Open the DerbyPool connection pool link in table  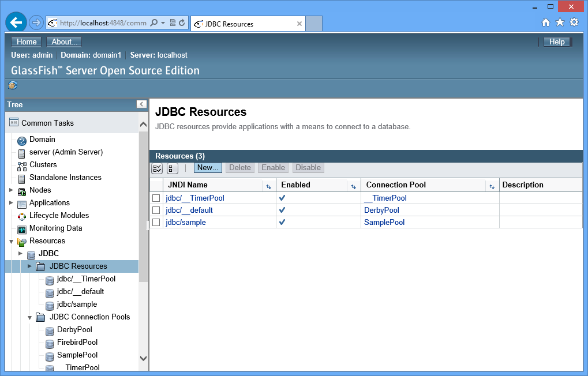(x=381, y=210)
